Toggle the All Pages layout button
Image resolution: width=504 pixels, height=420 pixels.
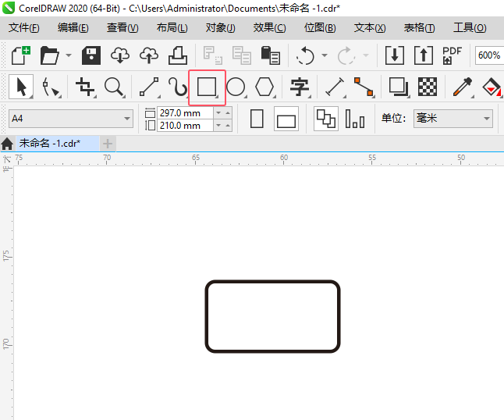(x=326, y=119)
